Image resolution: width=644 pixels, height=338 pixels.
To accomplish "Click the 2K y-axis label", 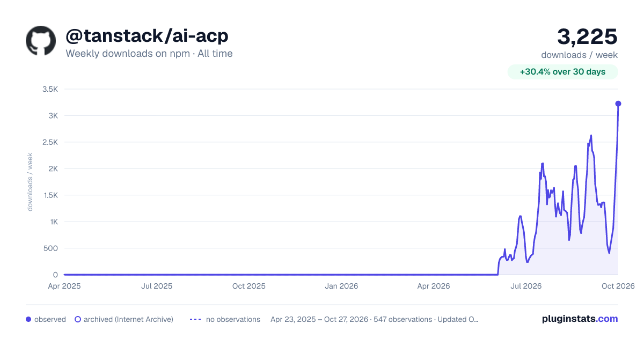I will click(53, 168).
